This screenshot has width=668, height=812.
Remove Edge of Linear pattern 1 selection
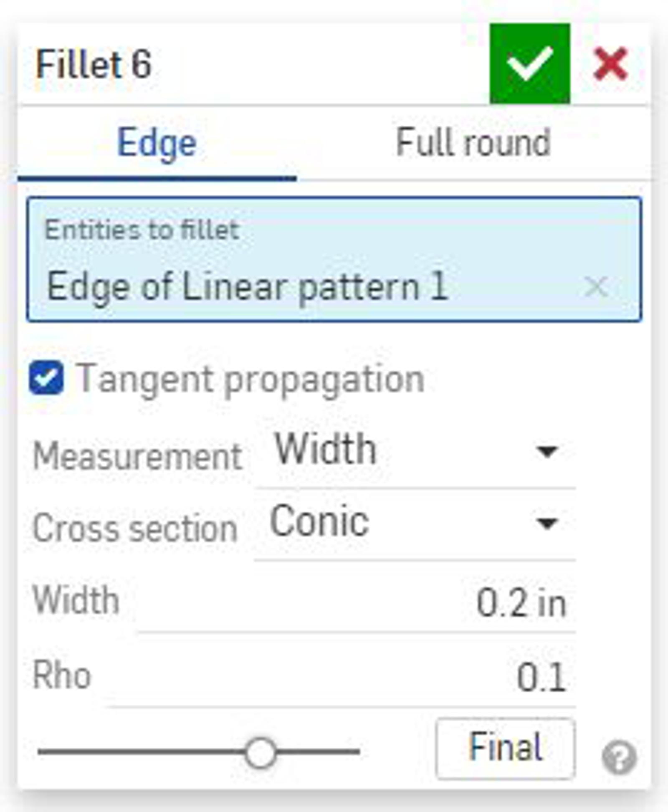(595, 286)
